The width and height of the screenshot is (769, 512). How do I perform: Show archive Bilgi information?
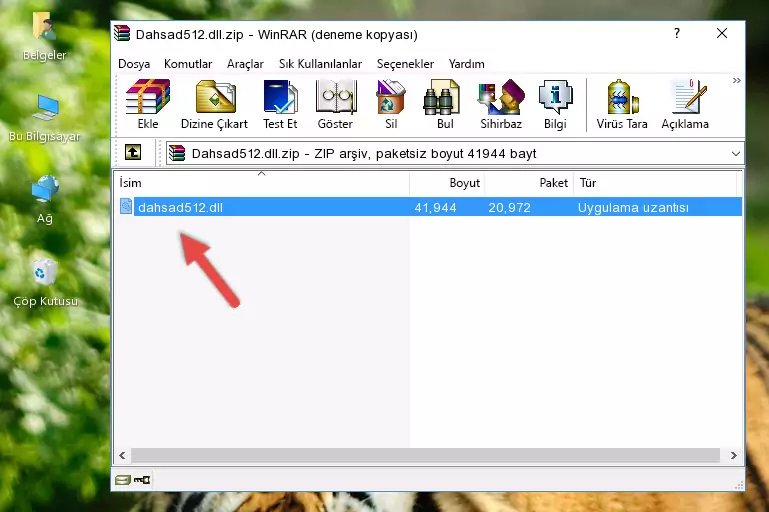[555, 104]
